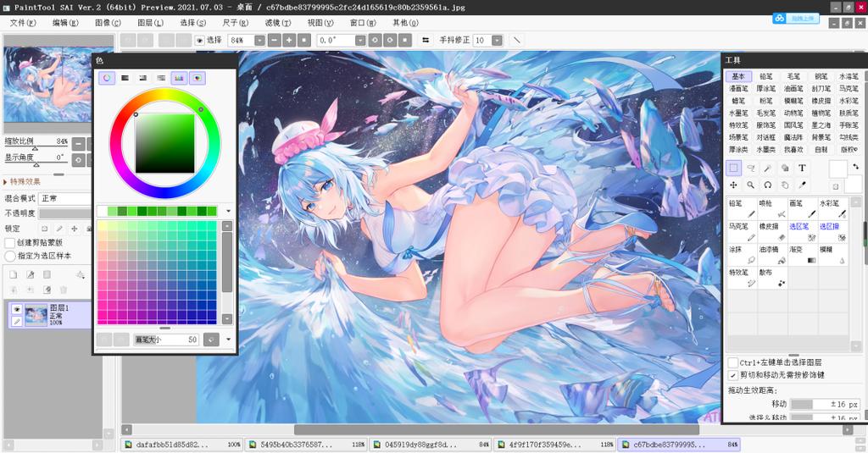Viewport: 868px width, 453px height.
Task: Switch to the color wheel view icon
Action: pos(107,78)
